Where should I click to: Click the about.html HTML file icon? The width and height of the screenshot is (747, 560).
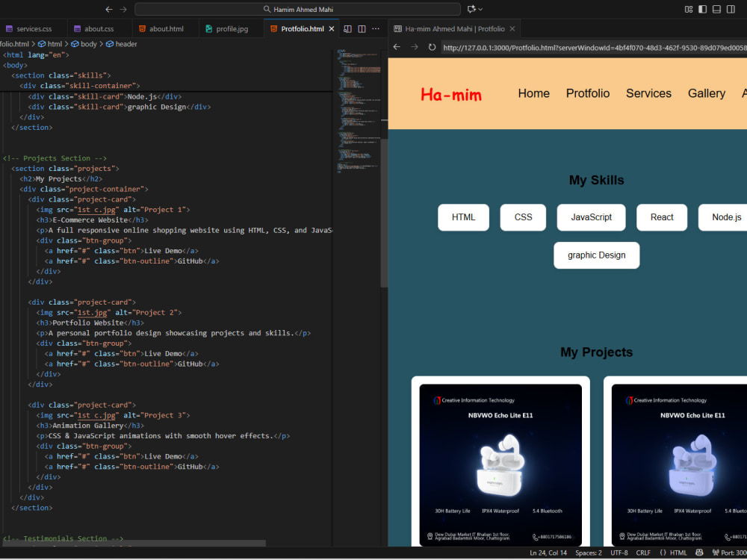pos(142,28)
